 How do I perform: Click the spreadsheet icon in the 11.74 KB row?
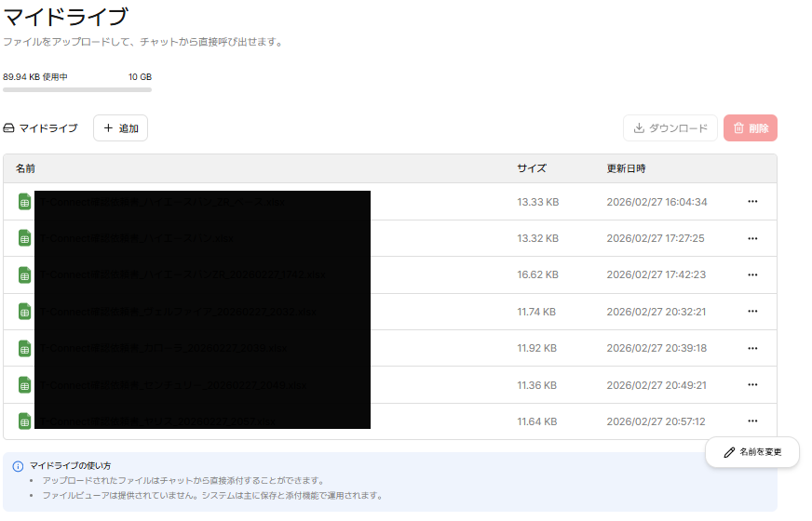point(24,312)
